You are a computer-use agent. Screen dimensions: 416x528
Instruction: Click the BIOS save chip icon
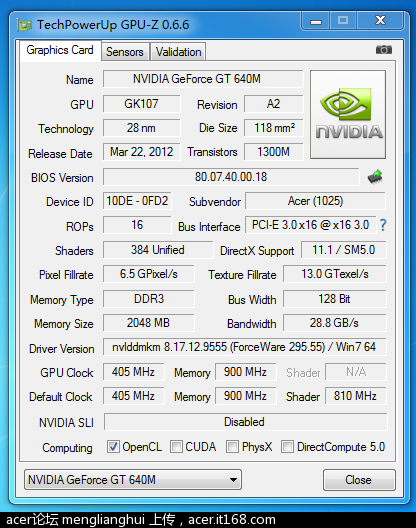click(x=375, y=176)
